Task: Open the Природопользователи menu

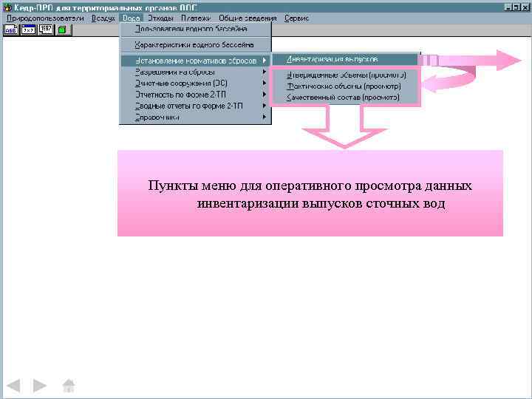Action: [45, 18]
